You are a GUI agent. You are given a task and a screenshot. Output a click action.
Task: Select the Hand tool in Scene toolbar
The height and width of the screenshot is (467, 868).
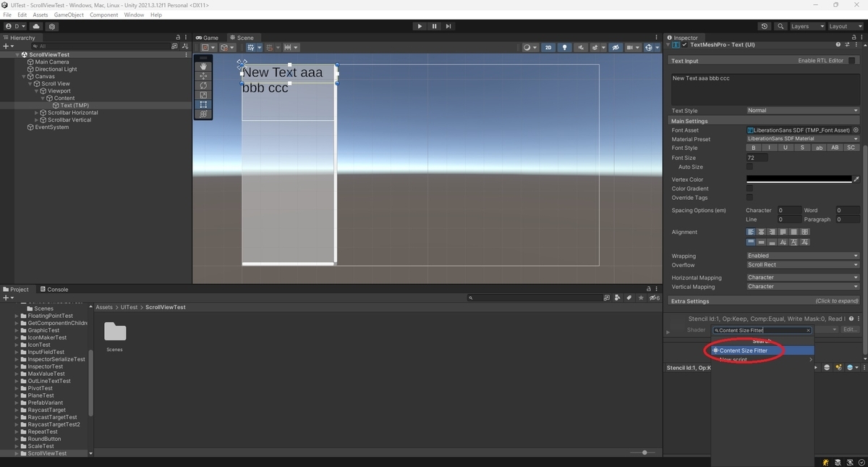pos(203,66)
